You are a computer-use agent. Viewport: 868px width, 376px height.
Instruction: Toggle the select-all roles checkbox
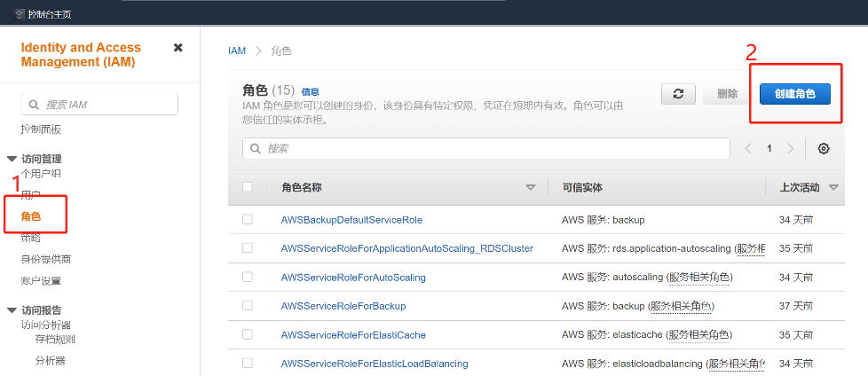click(248, 187)
